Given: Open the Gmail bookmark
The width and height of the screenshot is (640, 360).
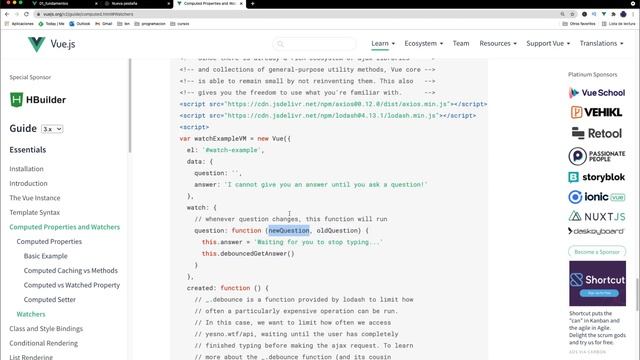Looking at the screenshot, I should tap(104, 24).
